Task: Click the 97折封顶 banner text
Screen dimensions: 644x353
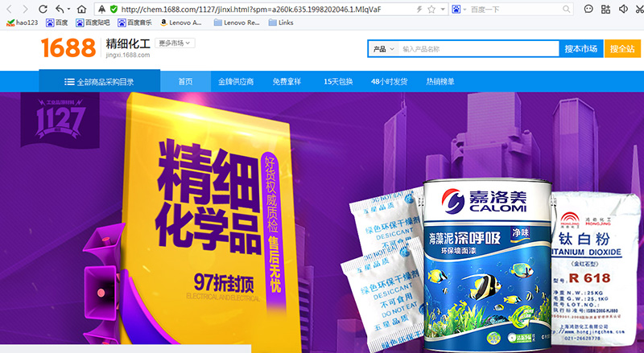Action: (x=224, y=282)
